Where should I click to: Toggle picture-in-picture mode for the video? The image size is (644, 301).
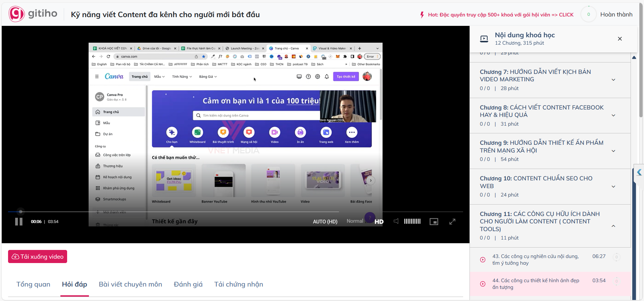pyautogui.click(x=434, y=221)
